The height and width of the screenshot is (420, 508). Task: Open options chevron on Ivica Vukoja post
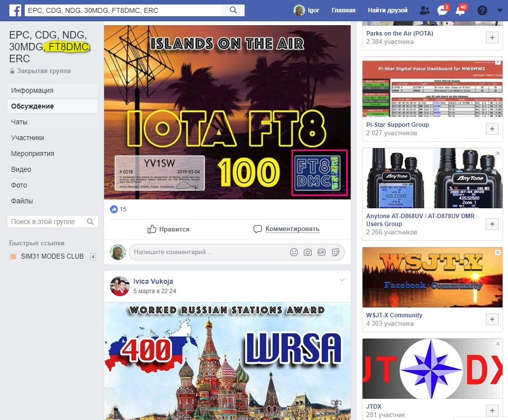click(342, 280)
